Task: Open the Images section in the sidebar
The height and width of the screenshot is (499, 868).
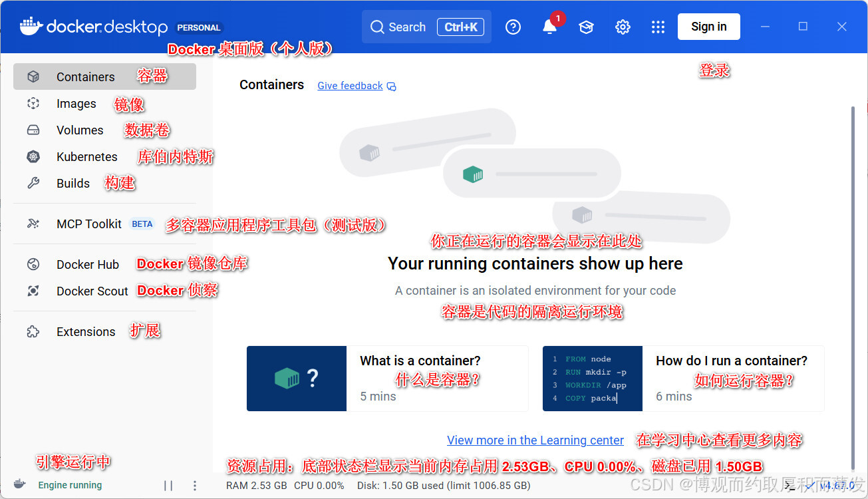Action: click(x=76, y=104)
